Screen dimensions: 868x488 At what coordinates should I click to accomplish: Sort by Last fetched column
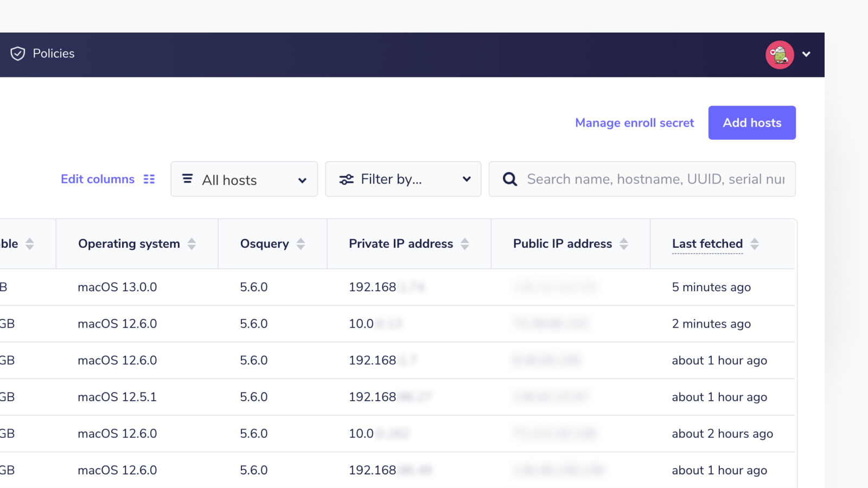(x=755, y=244)
